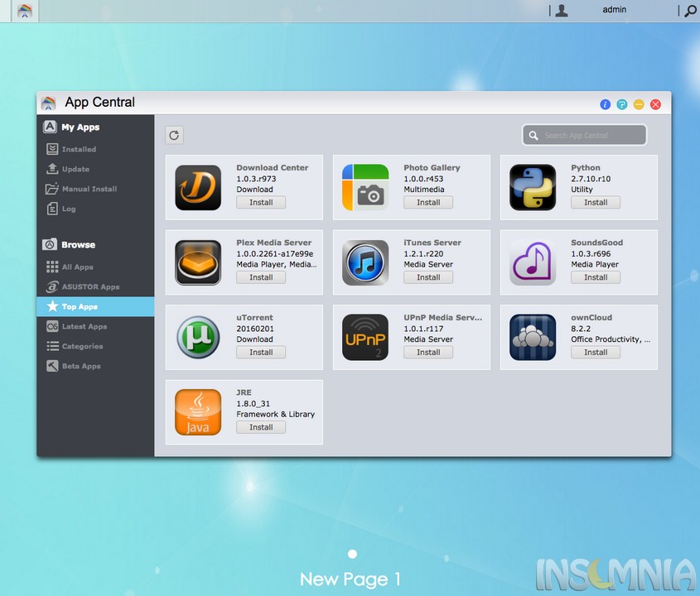Click the SoundsGood app title
This screenshot has height=596, width=700.
[x=597, y=243]
